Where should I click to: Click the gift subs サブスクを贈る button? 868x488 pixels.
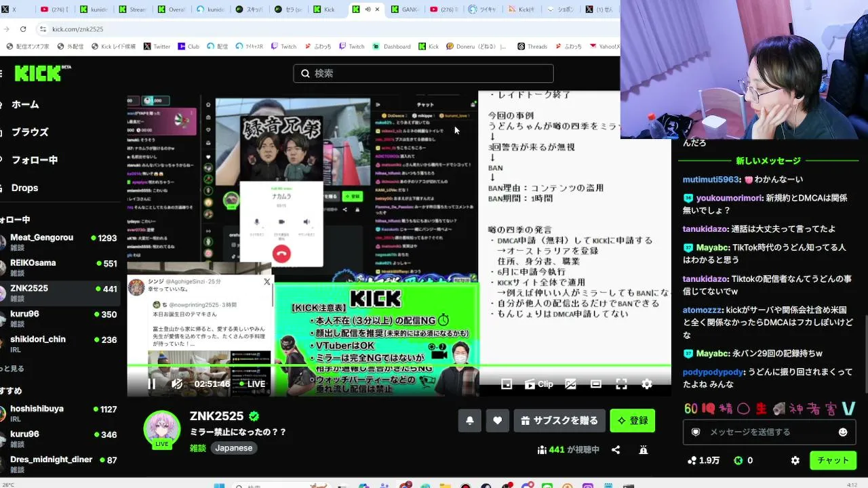(x=559, y=421)
